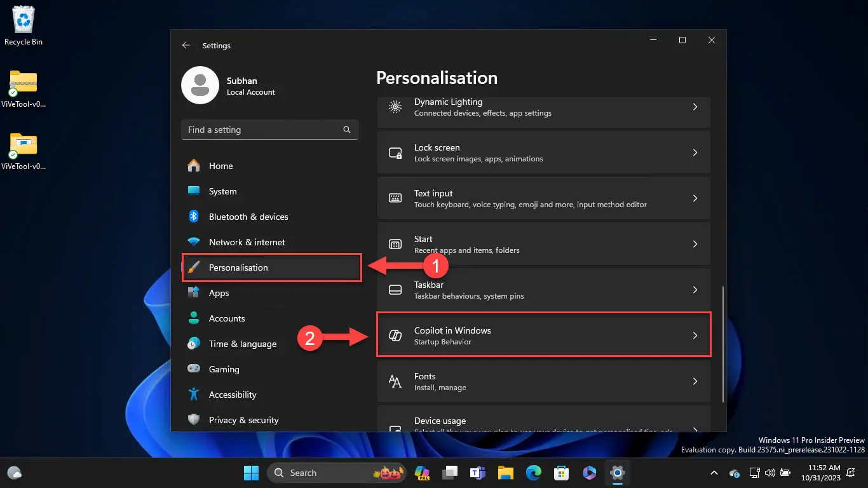Select Personalisation in the sidebar

click(271, 268)
